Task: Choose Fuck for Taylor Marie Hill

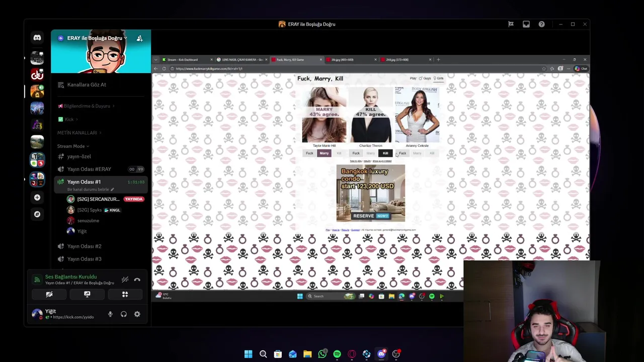Action: tap(309, 153)
